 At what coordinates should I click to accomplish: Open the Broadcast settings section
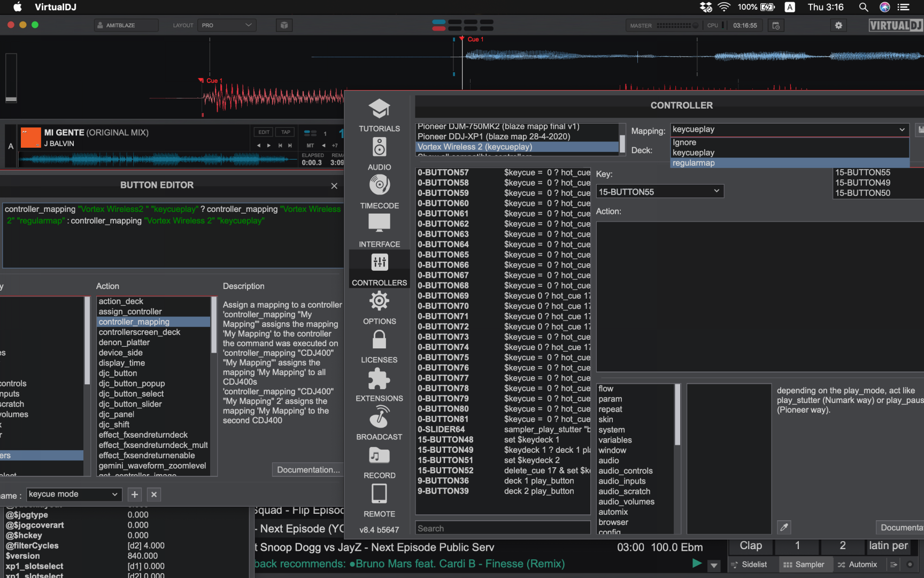[379, 423]
